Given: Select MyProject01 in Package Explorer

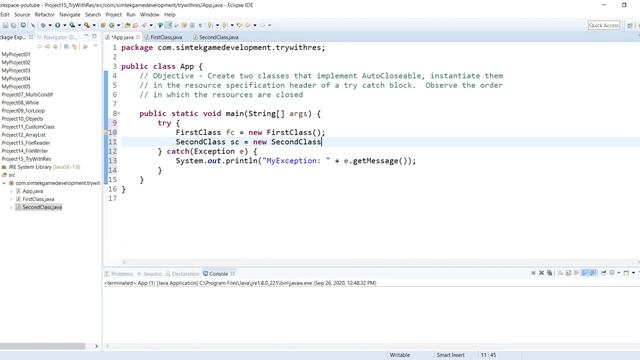Looking at the screenshot, I should pyautogui.click(x=16, y=54).
